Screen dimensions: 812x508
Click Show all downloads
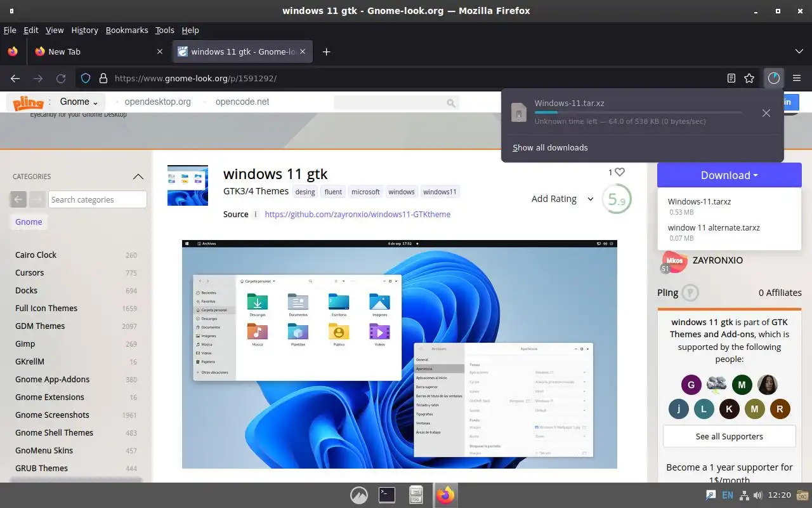click(x=550, y=147)
